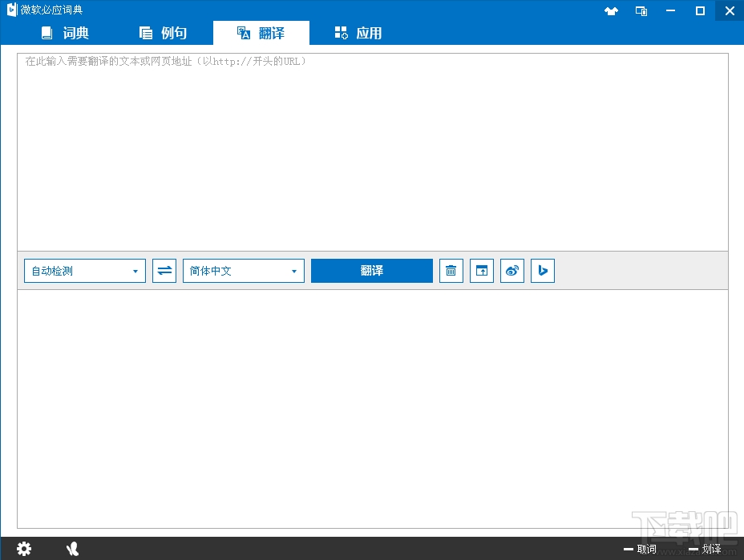This screenshot has height=560, width=744.
Task: Switch to mini window mode icon
Action: click(641, 11)
